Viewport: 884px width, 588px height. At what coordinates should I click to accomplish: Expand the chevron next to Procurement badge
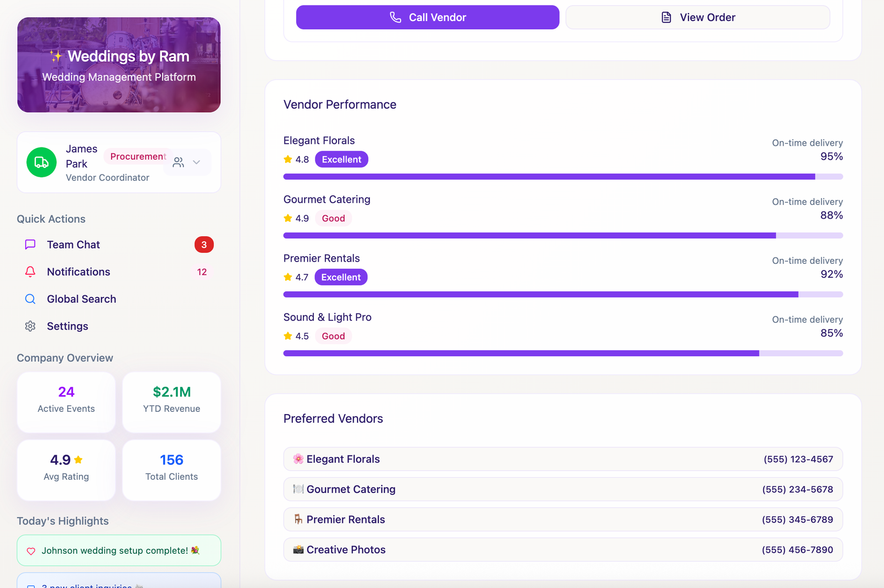(x=196, y=162)
